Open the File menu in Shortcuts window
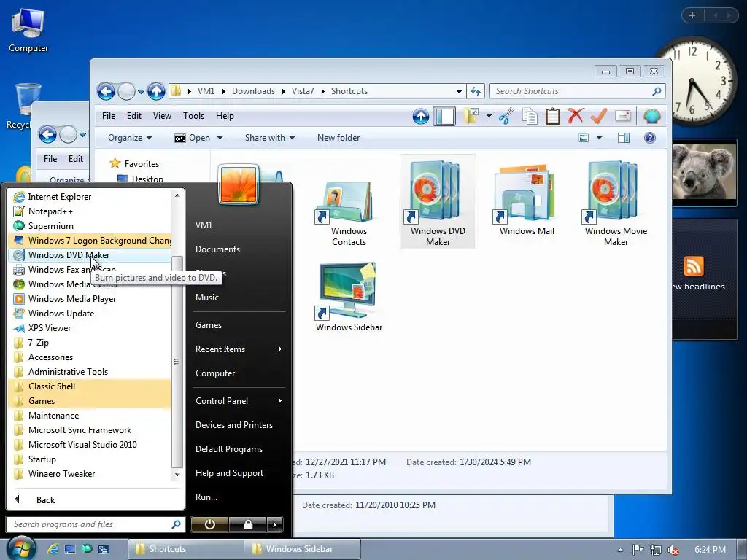Viewport: 747px width, 560px height. tap(109, 116)
